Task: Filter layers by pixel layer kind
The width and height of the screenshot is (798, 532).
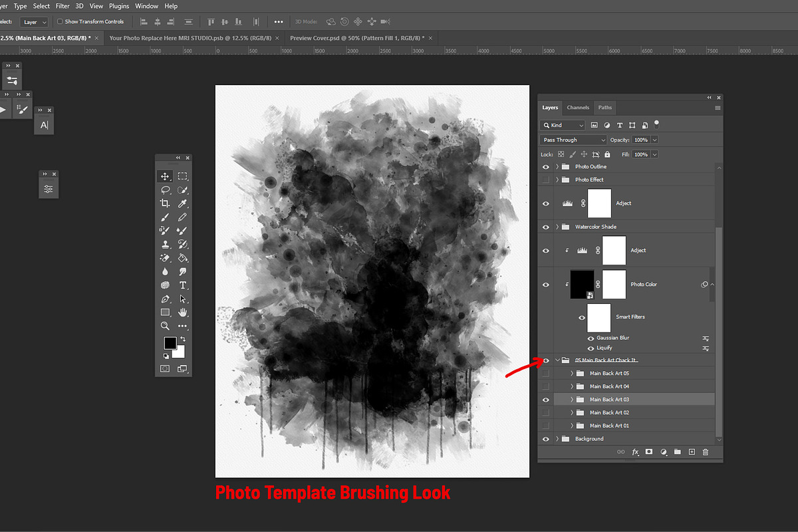Action: coord(594,125)
